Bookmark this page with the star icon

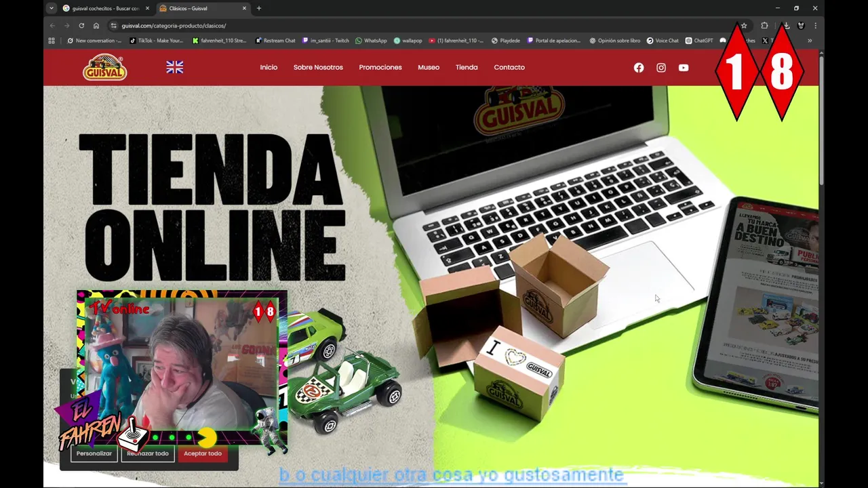(744, 26)
